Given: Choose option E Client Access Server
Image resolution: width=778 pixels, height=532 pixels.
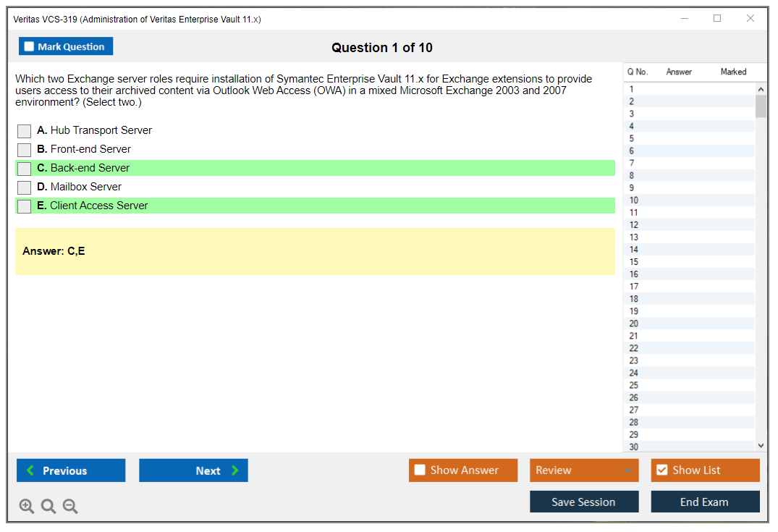Looking at the screenshot, I should 25,206.
